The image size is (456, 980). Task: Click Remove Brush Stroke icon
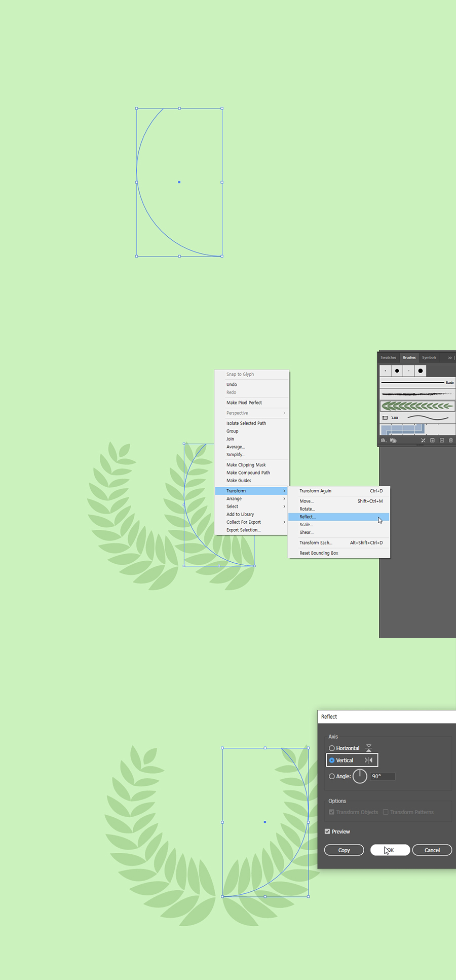coord(423,440)
